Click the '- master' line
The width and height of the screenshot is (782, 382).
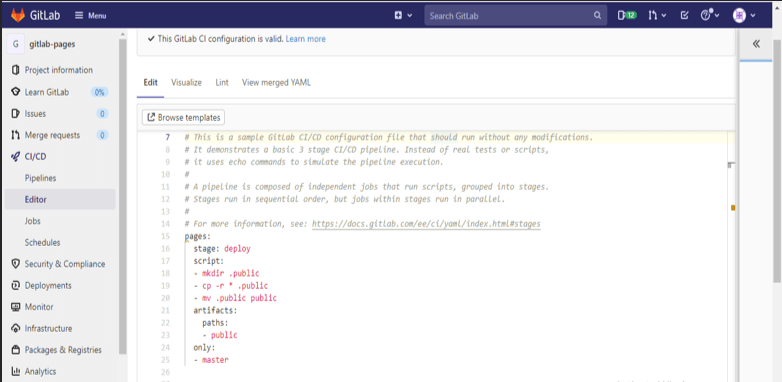tap(211, 360)
